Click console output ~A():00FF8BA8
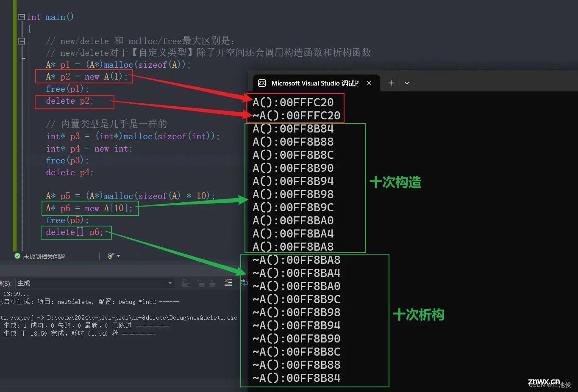578x392 pixels. (297, 260)
